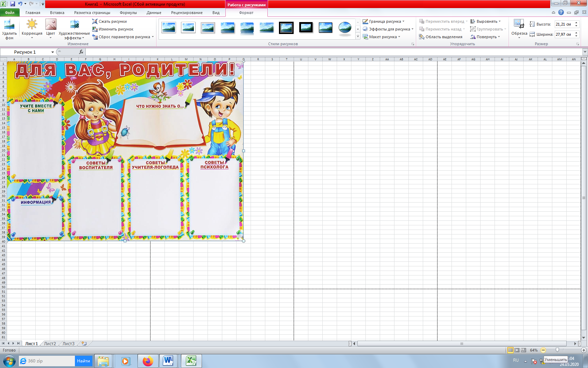588x368 pixels.
Task: Open the File (Файл) tab
Action: [10, 13]
